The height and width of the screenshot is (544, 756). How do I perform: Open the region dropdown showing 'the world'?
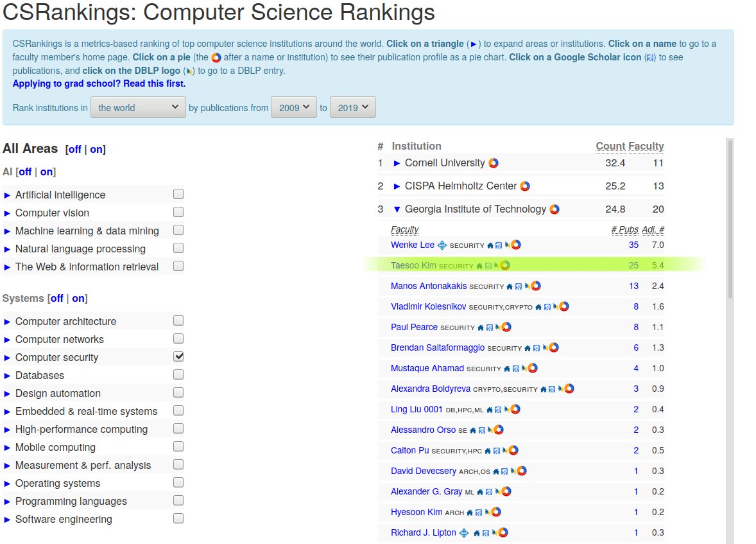point(138,107)
